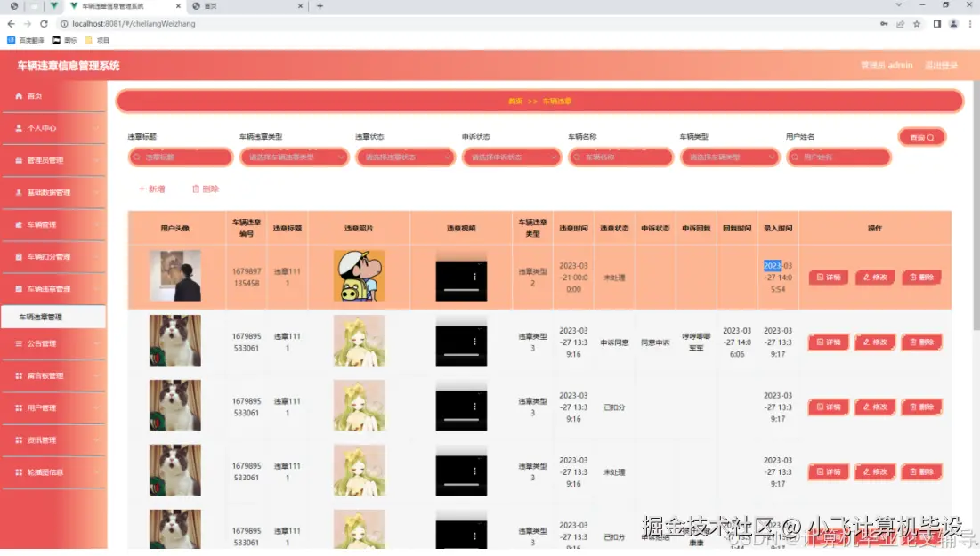
Task: Open the browser profile avatar icon
Action: (x=954, y=24)
